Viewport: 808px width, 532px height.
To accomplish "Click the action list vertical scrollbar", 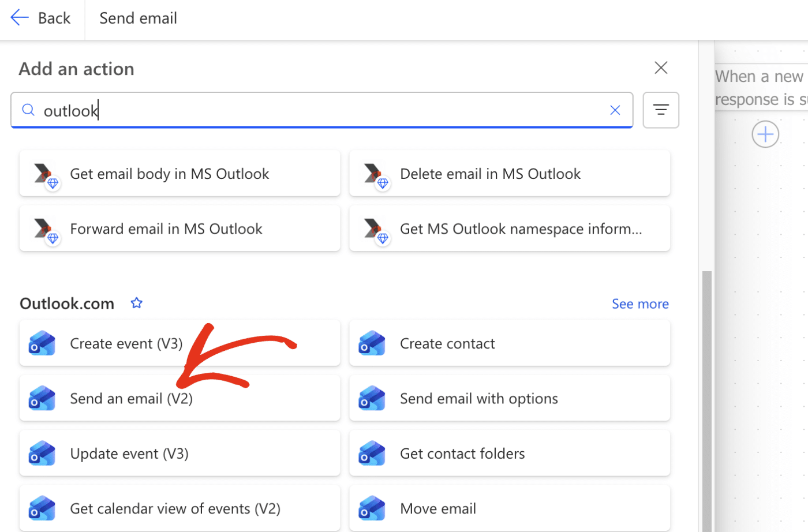I will pos(706,401).
